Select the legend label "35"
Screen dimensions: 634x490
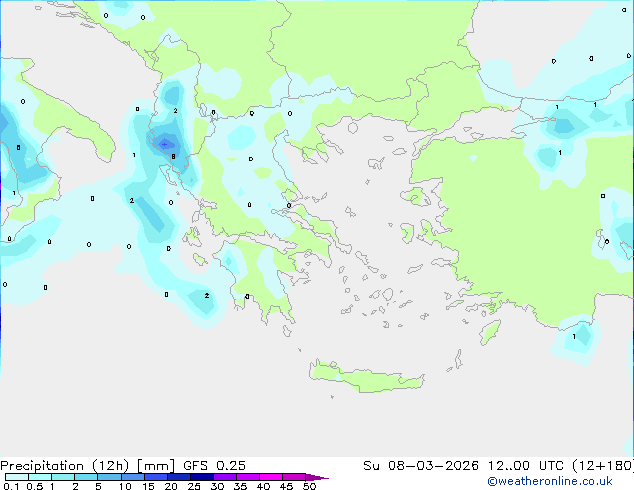coord(240,486)
